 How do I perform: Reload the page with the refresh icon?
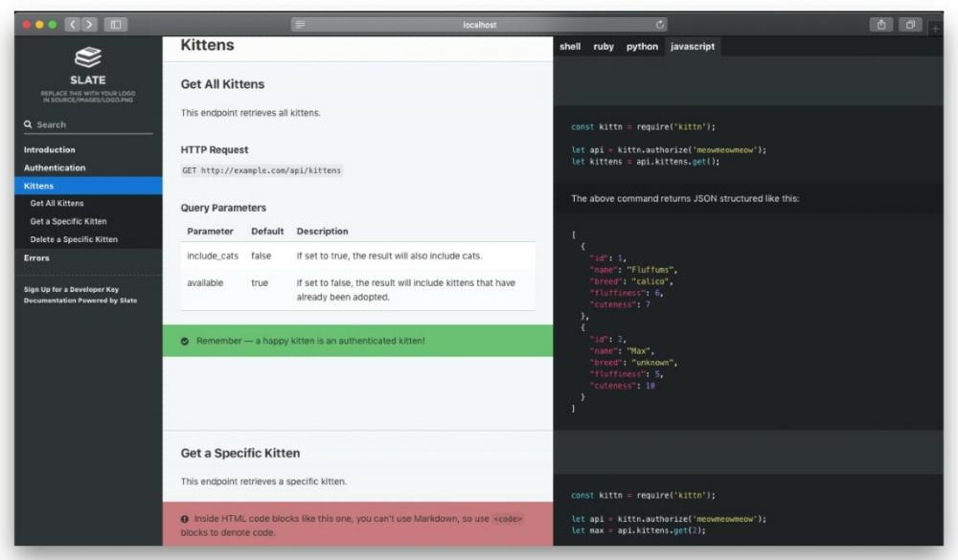(660, 23)
